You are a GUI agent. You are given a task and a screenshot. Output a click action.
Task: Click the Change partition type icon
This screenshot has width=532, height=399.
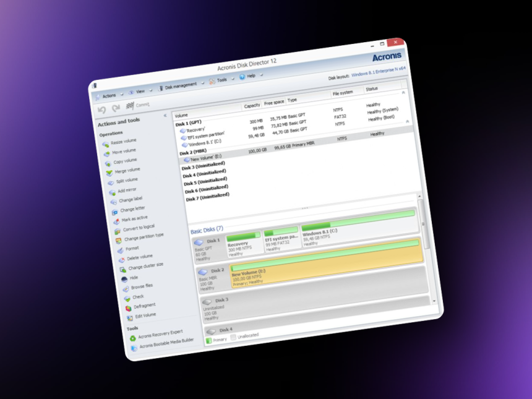click(119, 241)
